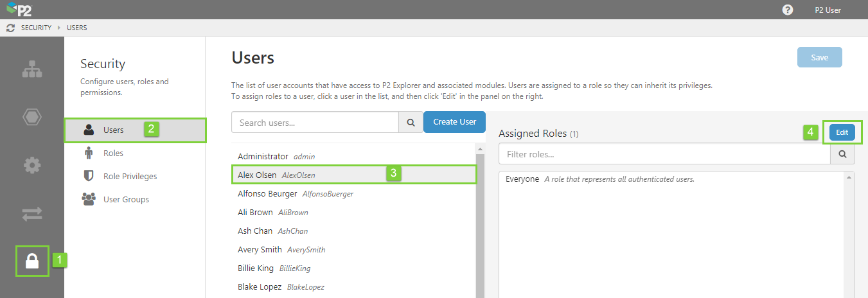This screenshot has width=868, height=298.
Task: Open Role Privileges in the Security menu
Action: [x=130, y=176]
